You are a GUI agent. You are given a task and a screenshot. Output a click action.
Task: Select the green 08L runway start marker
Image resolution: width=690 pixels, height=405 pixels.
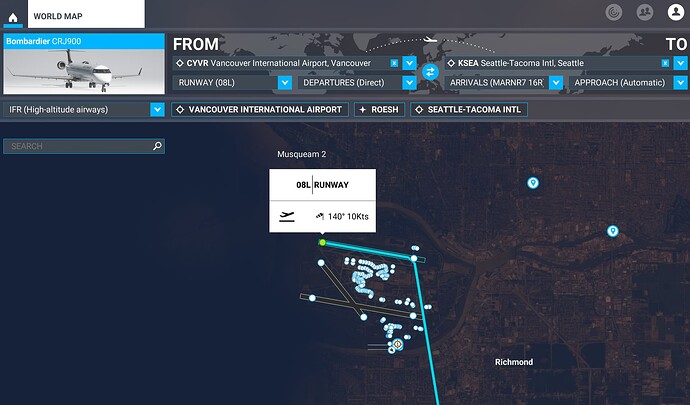coord(323,243)
